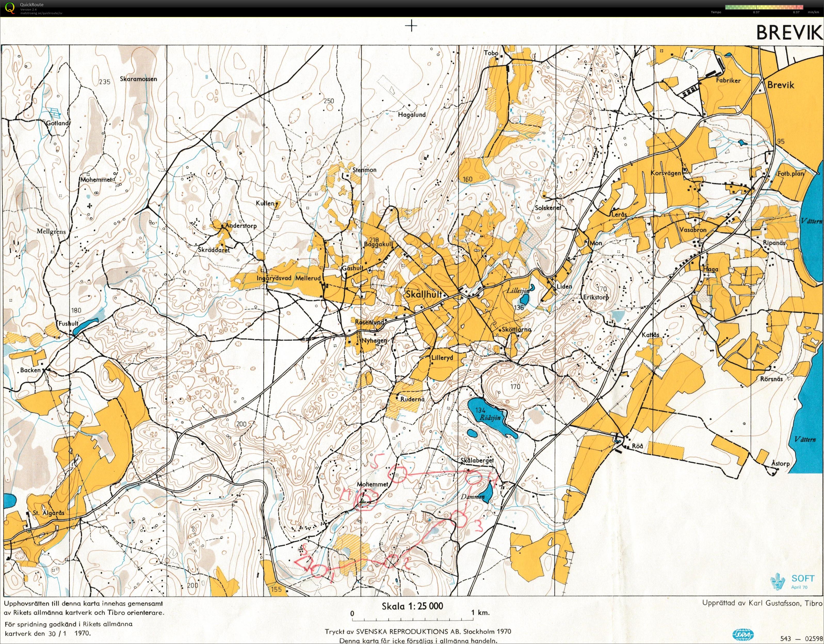Click the elevation number 235
824x644 pixels.
(x=104, y=82)
